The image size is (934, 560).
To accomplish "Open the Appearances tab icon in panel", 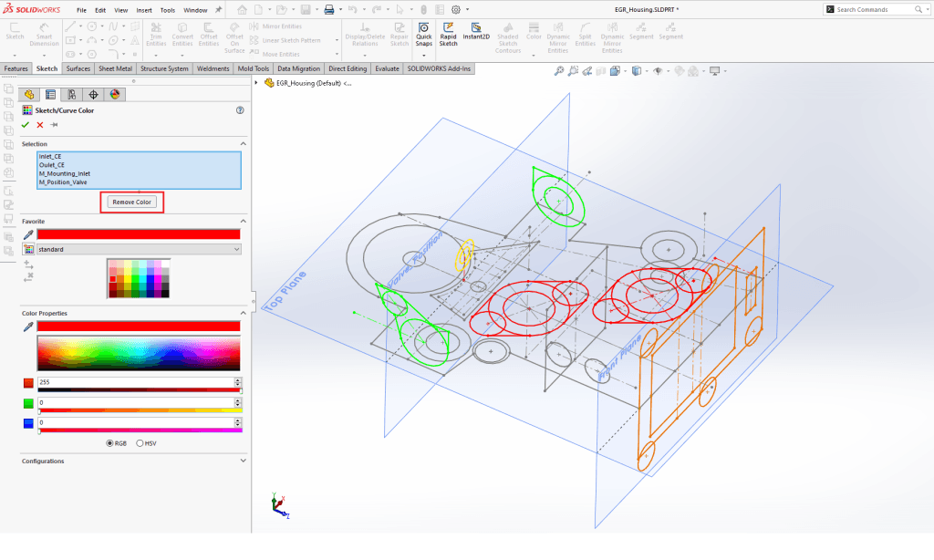I will 115,94.
